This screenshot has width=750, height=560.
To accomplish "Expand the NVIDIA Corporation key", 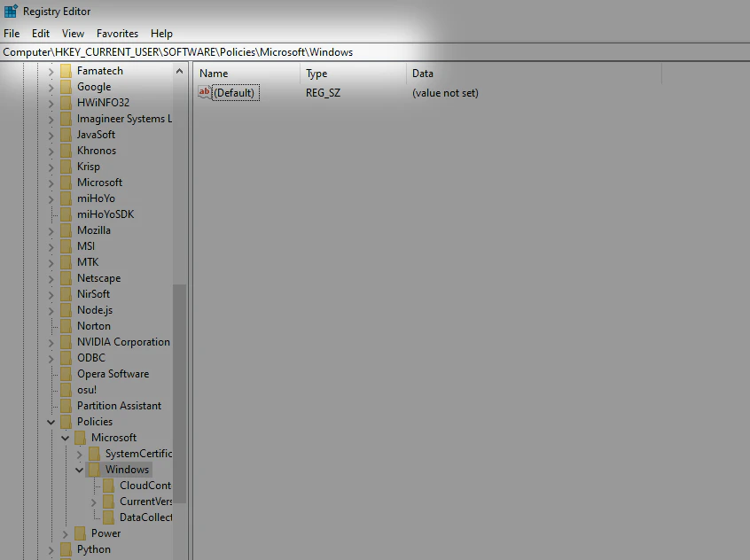I will coord(51,343).
